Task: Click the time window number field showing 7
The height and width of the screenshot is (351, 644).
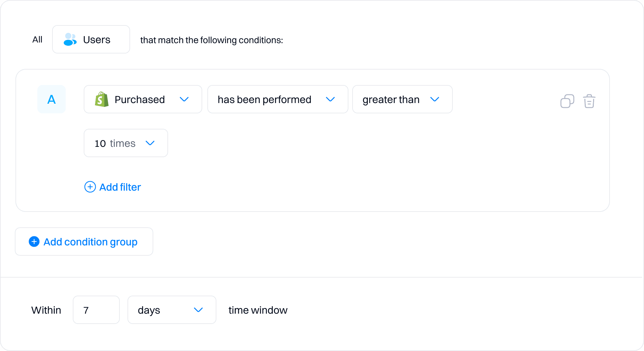Action: tap(96, 310)
